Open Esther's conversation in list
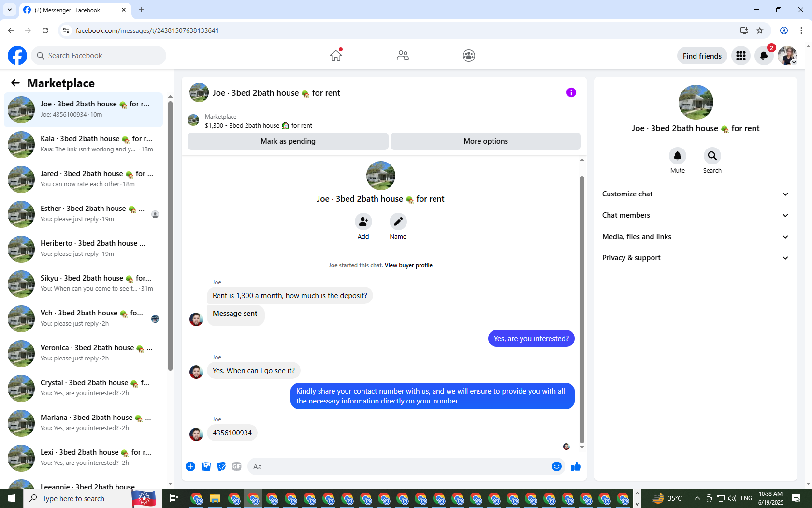Image resolution: width=812 pixels, height=508 pixels. pyautogui.click(x=83, y=214)
